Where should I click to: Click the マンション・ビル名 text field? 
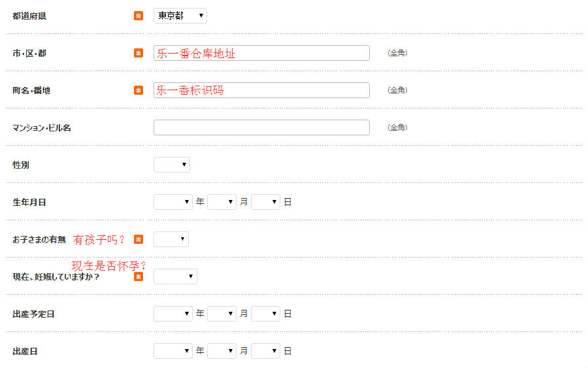pyautogui.click(x=261, y=127)
